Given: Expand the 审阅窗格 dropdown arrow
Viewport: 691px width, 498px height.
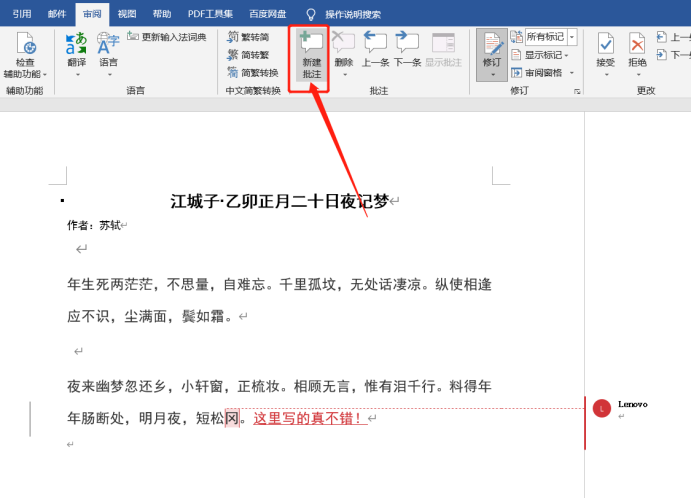Looking at the screenshot, I should click(x=572, y=73).
